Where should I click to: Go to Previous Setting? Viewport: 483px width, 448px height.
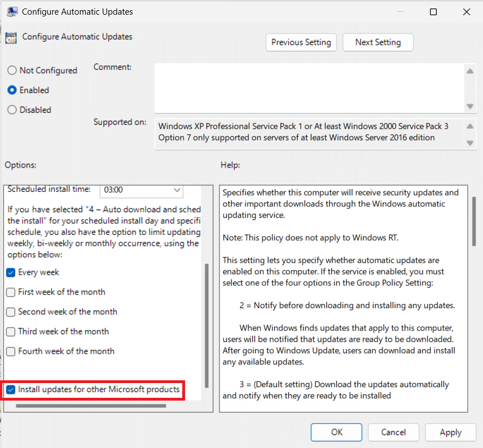pyautogui.click(x=301, y=42)
